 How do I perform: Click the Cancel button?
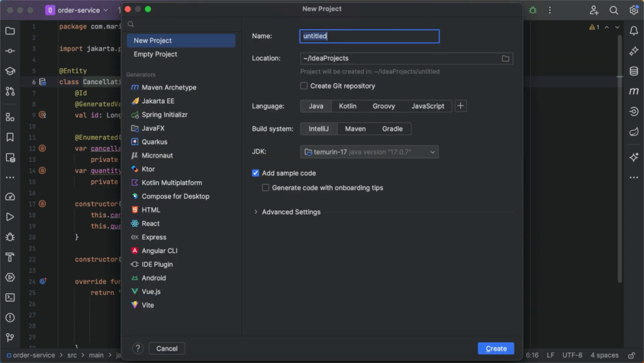(x=167, y=349)
